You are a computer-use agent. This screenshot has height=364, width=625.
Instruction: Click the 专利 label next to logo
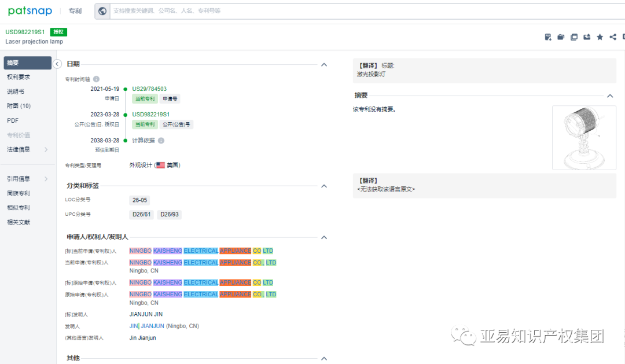(x=75, y=11)
